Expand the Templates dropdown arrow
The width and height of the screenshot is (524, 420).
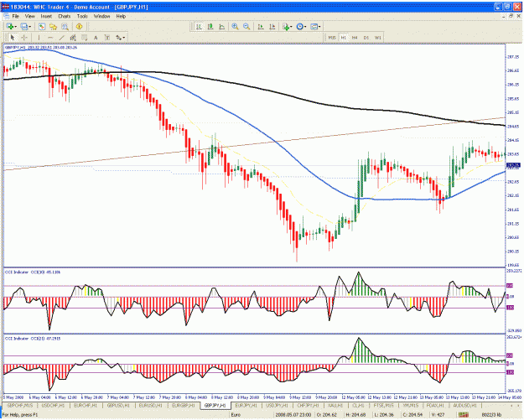319,27
